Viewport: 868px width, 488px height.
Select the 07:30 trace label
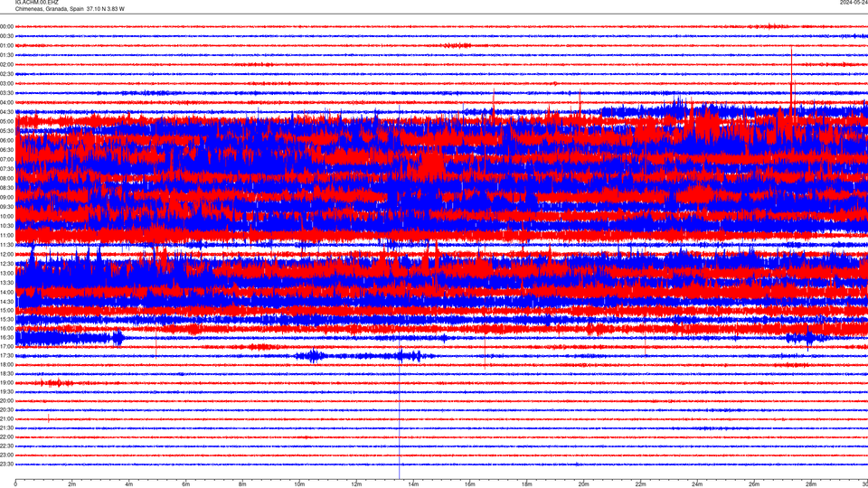[x=6, y=169]
